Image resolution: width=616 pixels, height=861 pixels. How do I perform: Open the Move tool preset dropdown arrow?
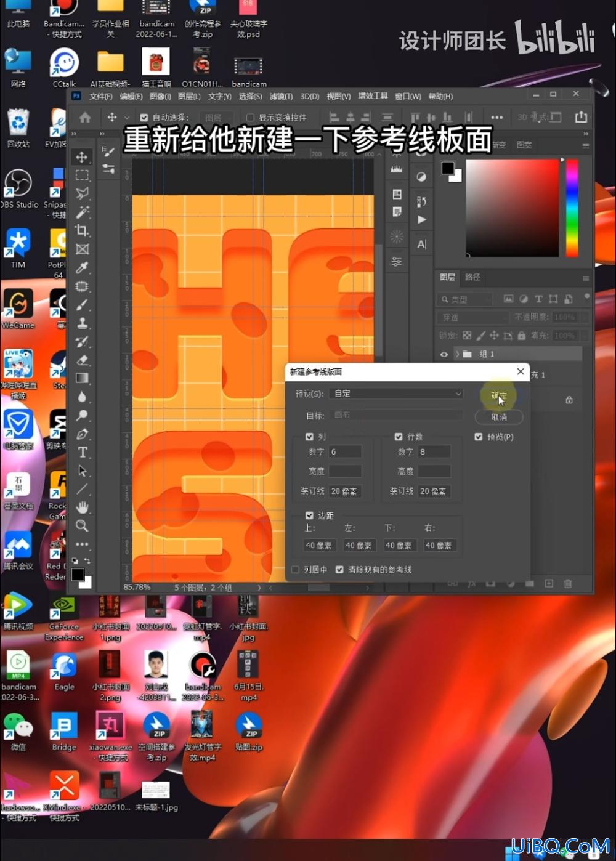[127, 118]
